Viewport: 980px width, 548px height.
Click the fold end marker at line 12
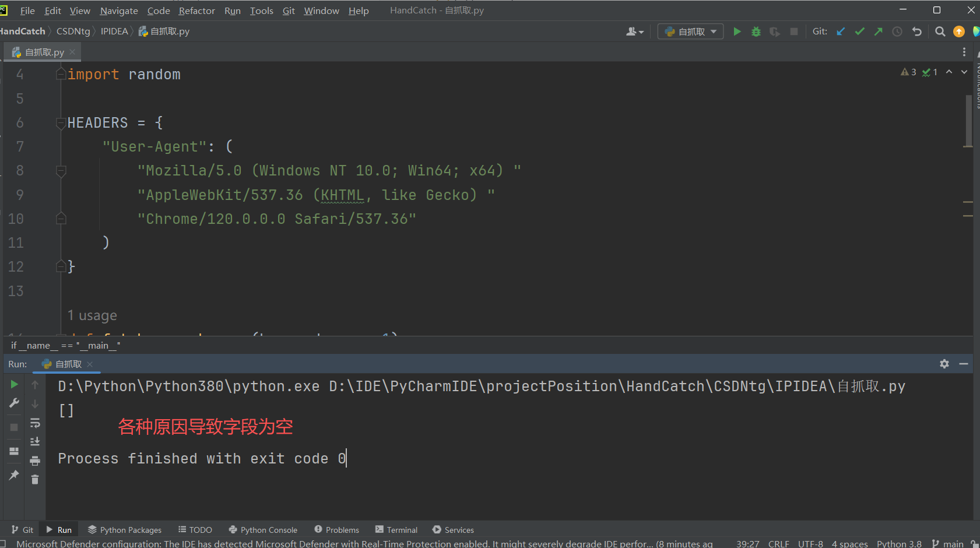pyautogui.click(x=61, y=266)
